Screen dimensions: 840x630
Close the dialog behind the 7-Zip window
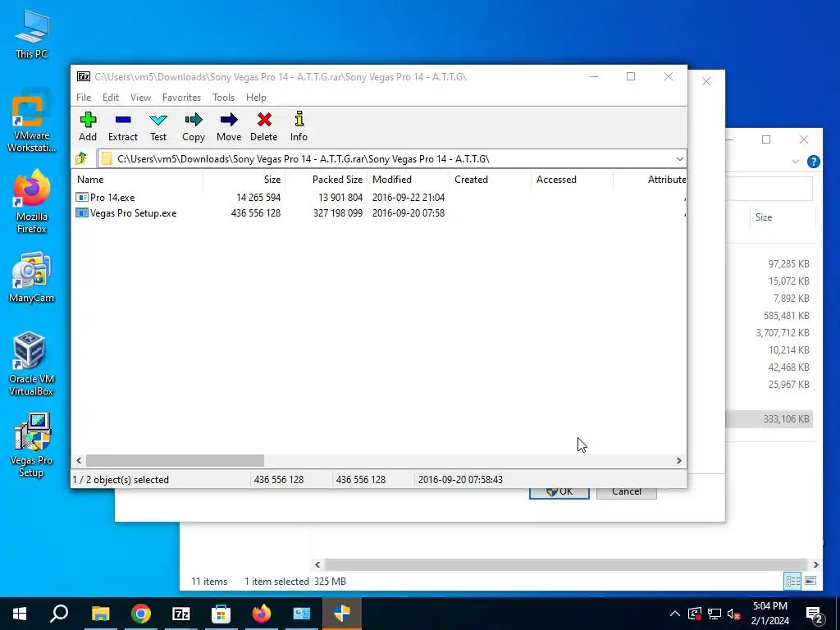[x=706, y=81]
